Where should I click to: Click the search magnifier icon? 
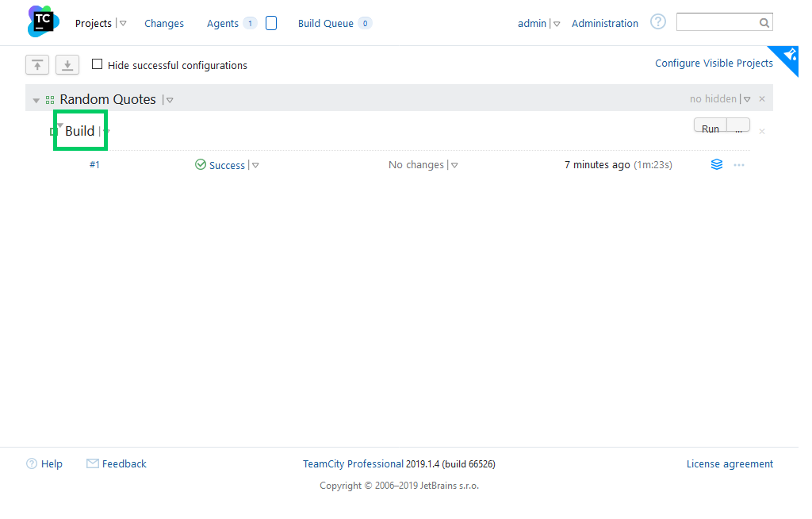pos(764,23)
